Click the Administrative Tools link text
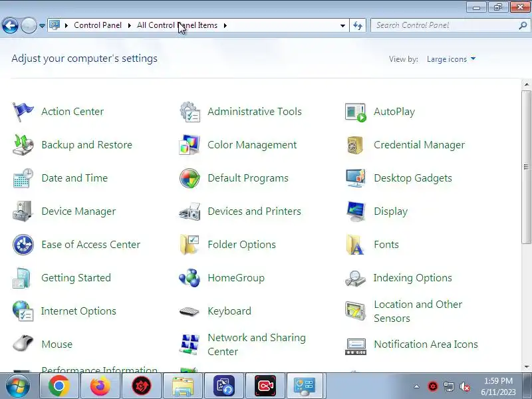The image size is (532, 399). (255, 112)
